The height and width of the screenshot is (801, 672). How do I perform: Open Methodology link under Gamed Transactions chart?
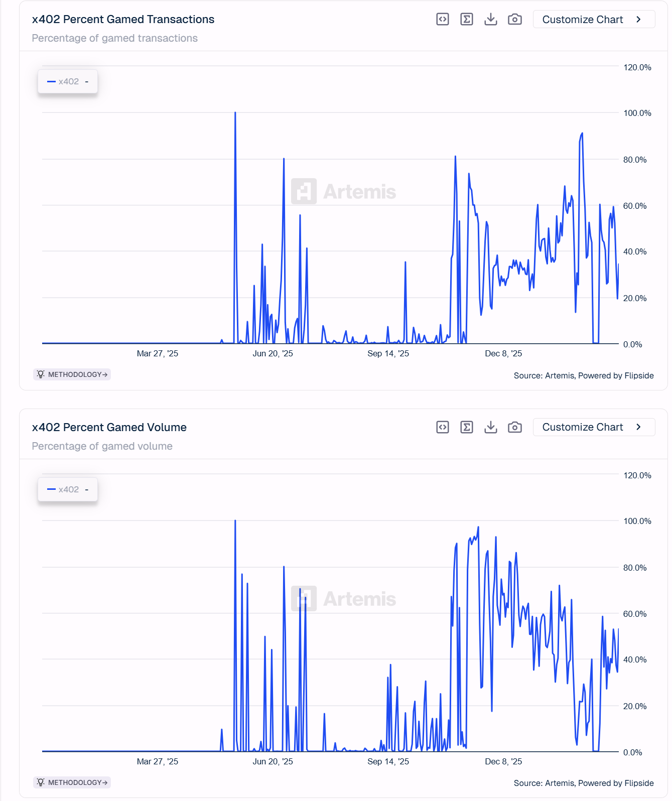(72, 374)
